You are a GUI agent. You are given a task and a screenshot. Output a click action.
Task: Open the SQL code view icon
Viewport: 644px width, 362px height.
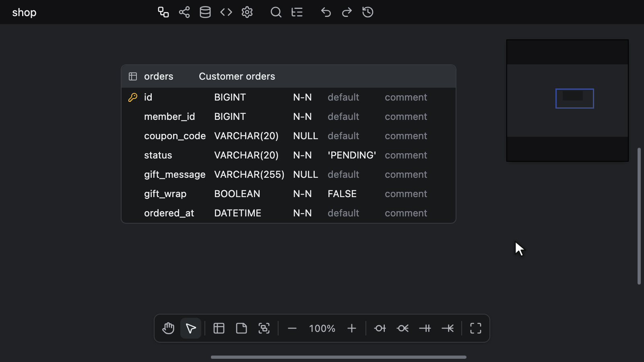point(226,12)
